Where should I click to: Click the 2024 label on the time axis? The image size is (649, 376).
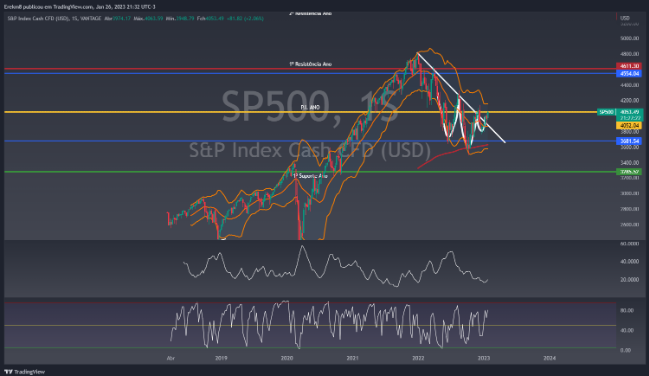pyautogui.click(x=549, y=358)
